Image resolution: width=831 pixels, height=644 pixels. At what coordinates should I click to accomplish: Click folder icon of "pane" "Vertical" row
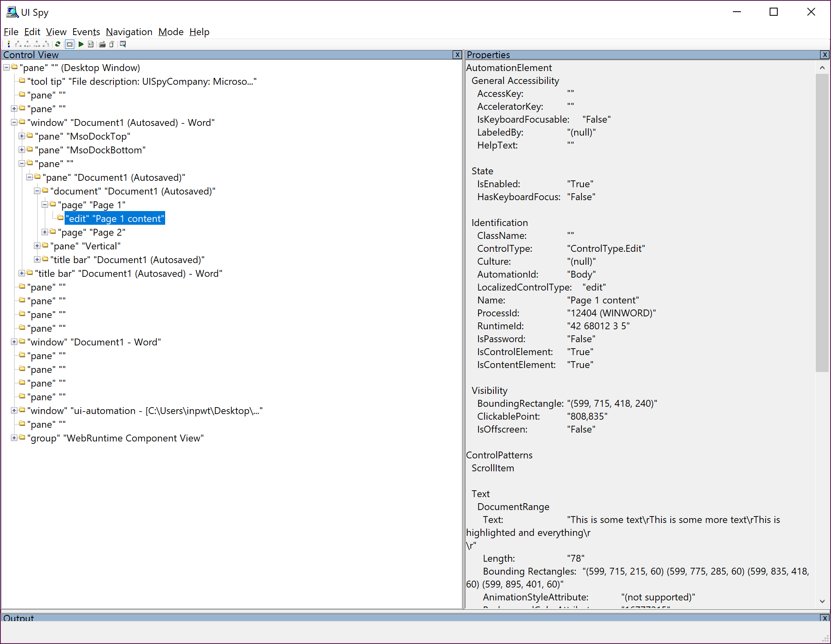45,245
